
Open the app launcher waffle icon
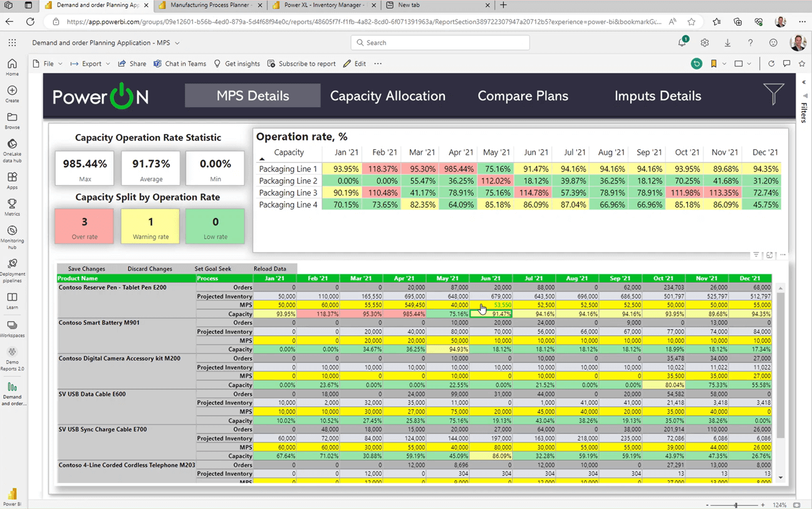(13, 43)
